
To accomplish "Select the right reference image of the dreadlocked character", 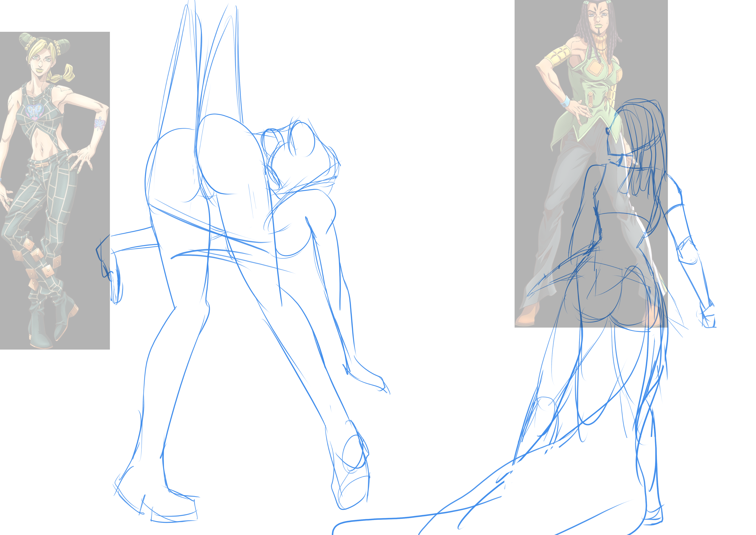I will [591, 163].
